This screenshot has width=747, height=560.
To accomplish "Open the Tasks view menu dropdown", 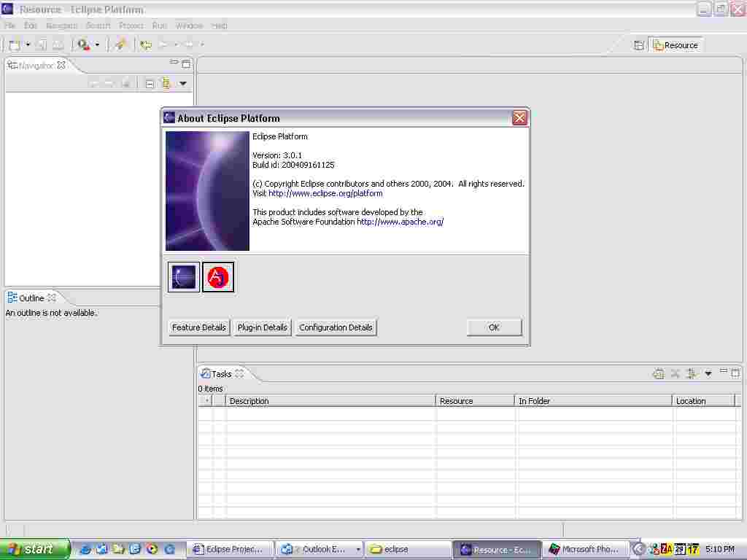I will pyautogui.click(x=708, y=374).
